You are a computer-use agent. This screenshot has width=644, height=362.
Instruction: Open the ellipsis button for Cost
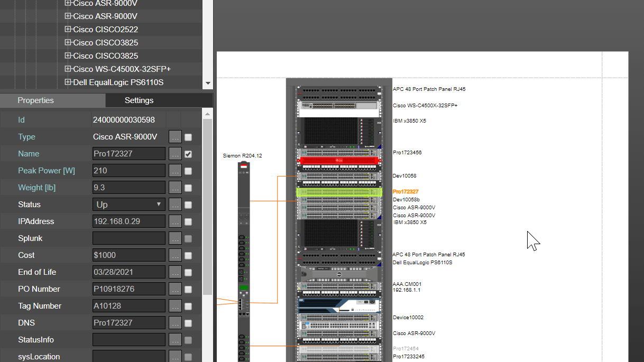[175, 255]
